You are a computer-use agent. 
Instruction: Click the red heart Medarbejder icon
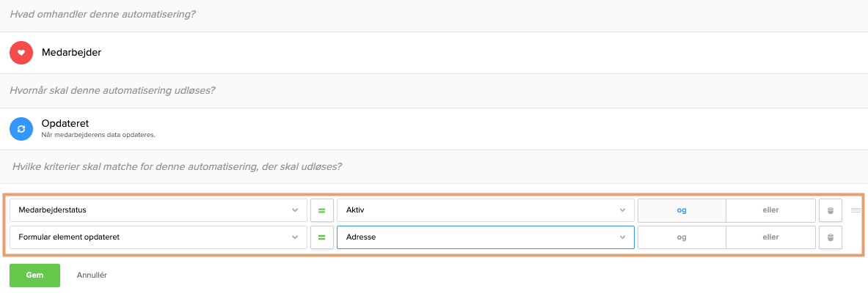pos(21,53)
